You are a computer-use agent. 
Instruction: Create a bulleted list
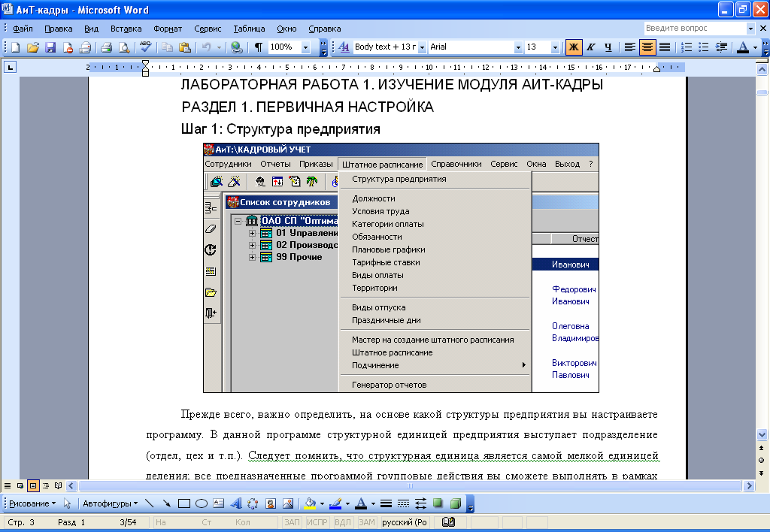704,47
